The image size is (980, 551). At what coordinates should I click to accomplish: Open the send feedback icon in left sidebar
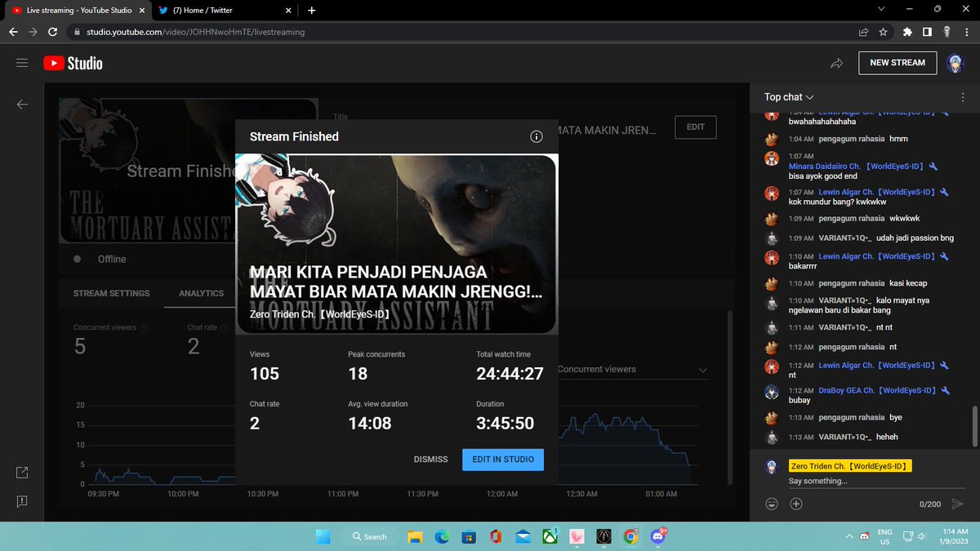pos(22,500)
